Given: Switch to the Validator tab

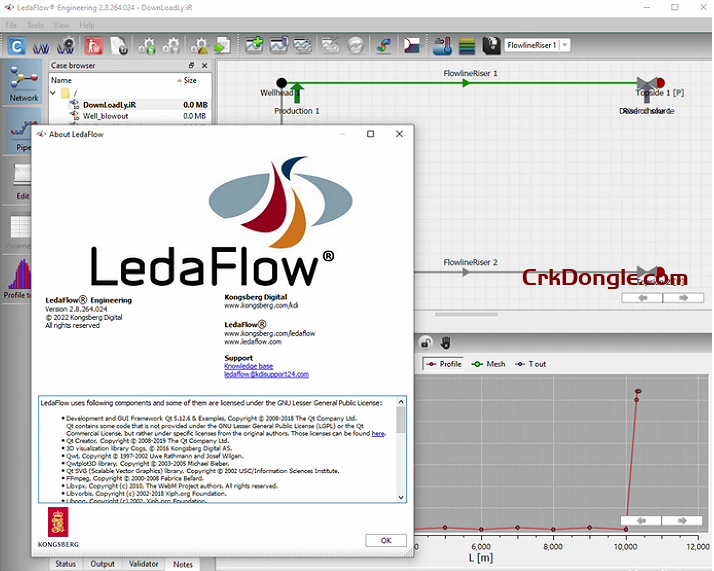Looking at the screenshot, I should coord(143,564).
